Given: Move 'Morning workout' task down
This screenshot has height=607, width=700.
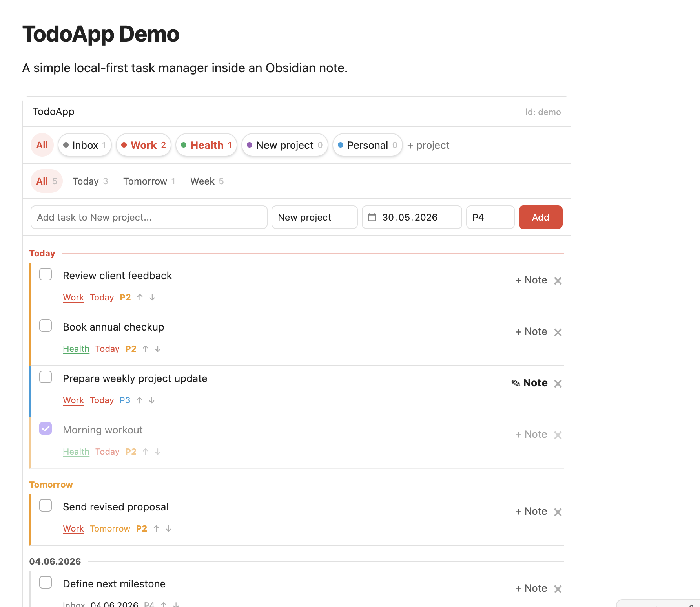Looking at the screenshot, I should (x=158, y=452).
